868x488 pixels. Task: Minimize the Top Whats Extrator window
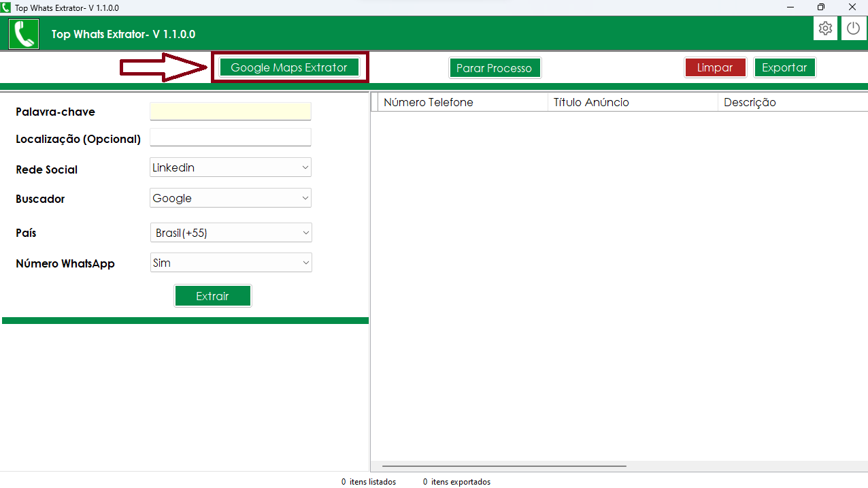pos(790,7)
